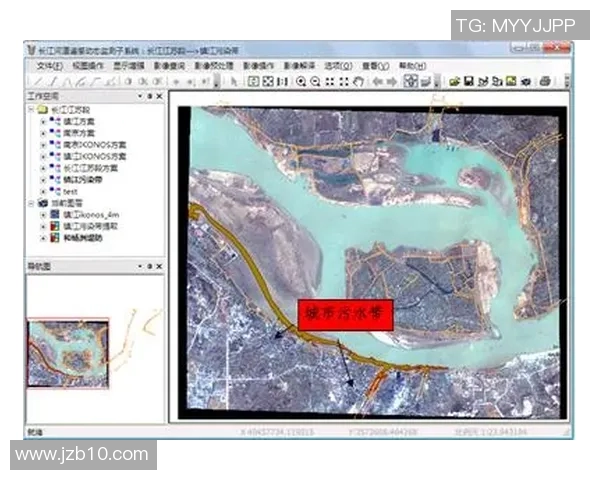Select the 和畅洲堤防 layer label
The image size is (600, 480).
tap(83, 238)
